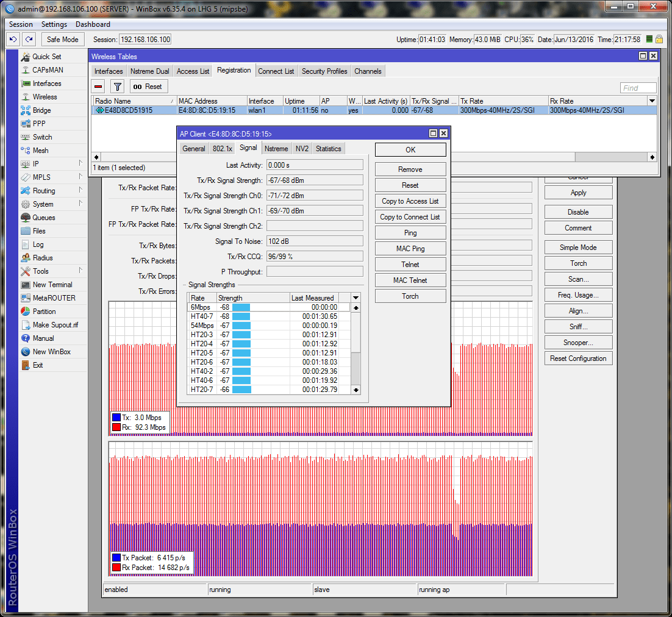
Task: Open the Settings menu
Action: point(54,24)
